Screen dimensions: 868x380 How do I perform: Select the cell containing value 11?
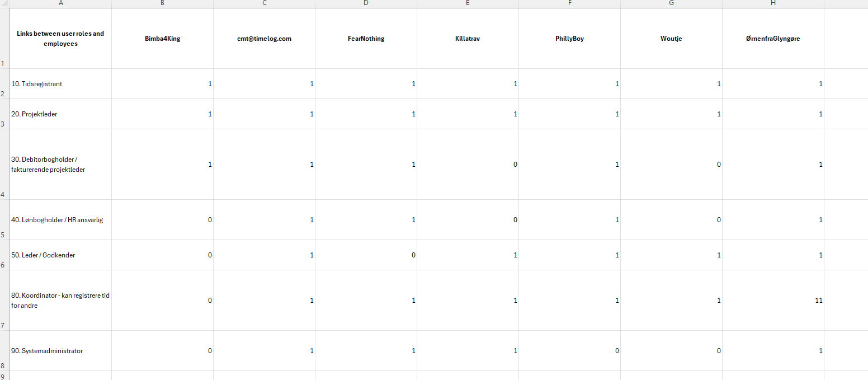click(773, 301)
